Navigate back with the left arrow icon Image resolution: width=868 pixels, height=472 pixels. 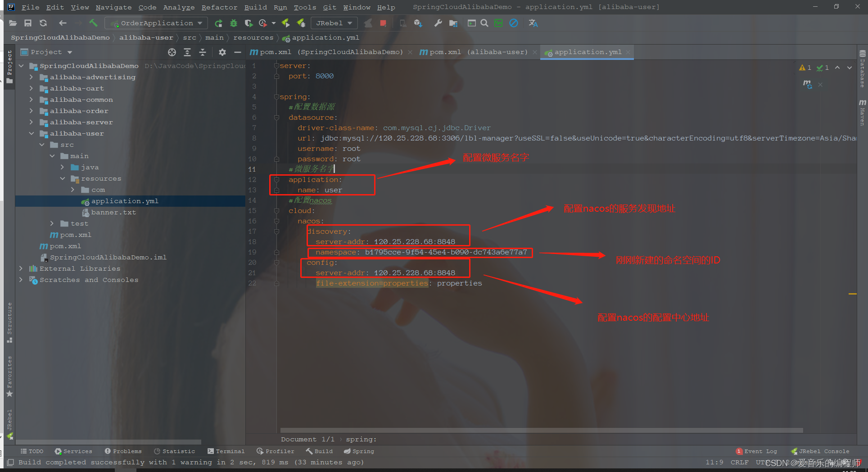63,23
